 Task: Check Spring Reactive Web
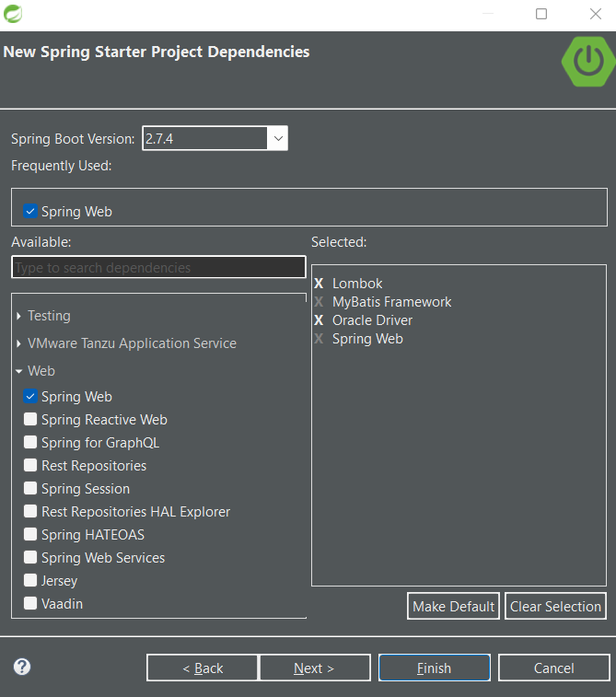click(30, 419)
